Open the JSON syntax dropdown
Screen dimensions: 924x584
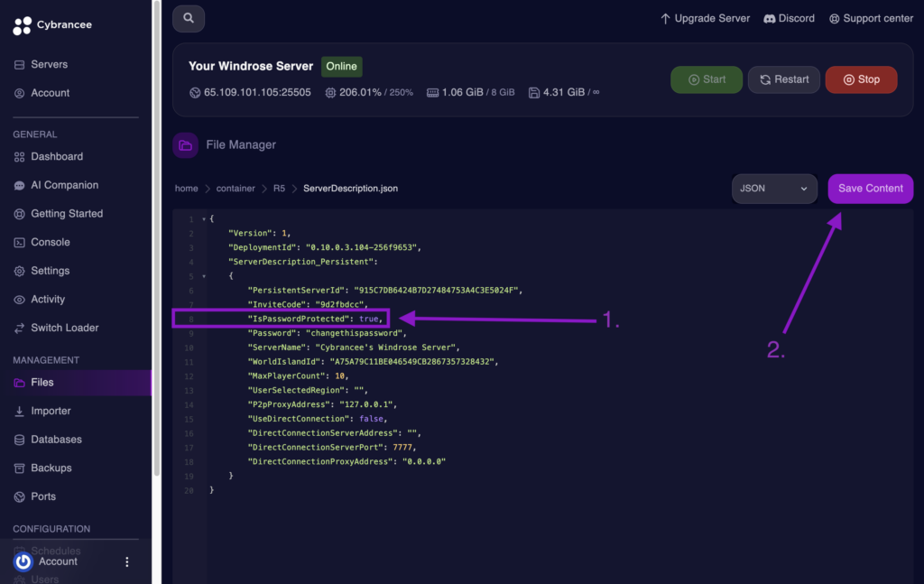tap(773, 189)
